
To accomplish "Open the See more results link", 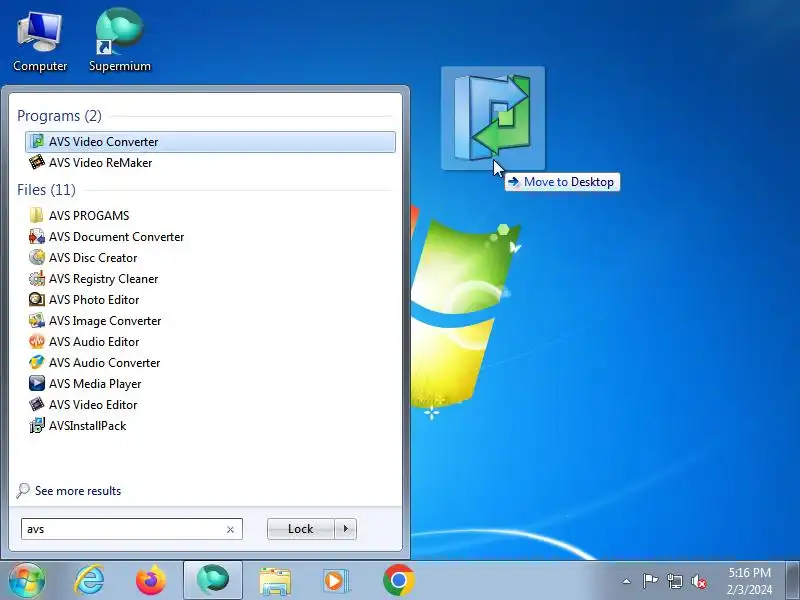I will click(x=78, y=491).
